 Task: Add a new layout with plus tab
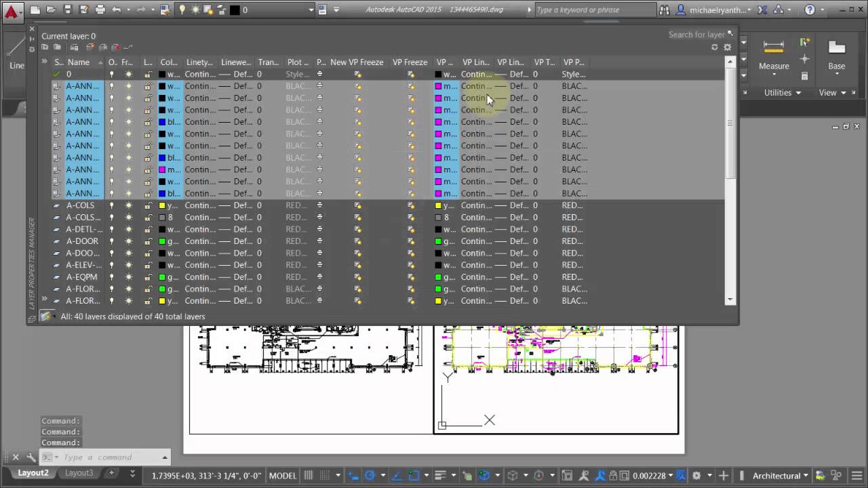coord(112,473)
